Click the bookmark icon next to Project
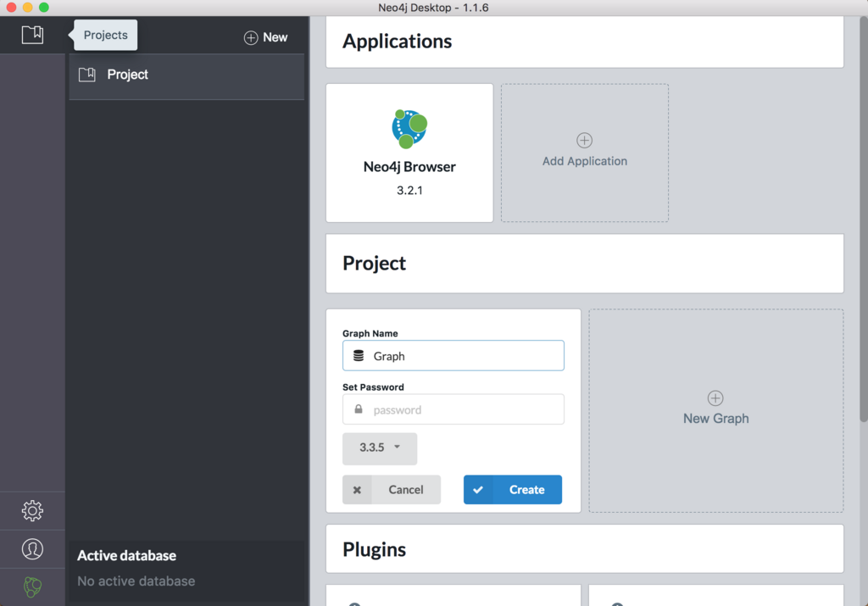 pyautogui.click(x=87, y=75)
